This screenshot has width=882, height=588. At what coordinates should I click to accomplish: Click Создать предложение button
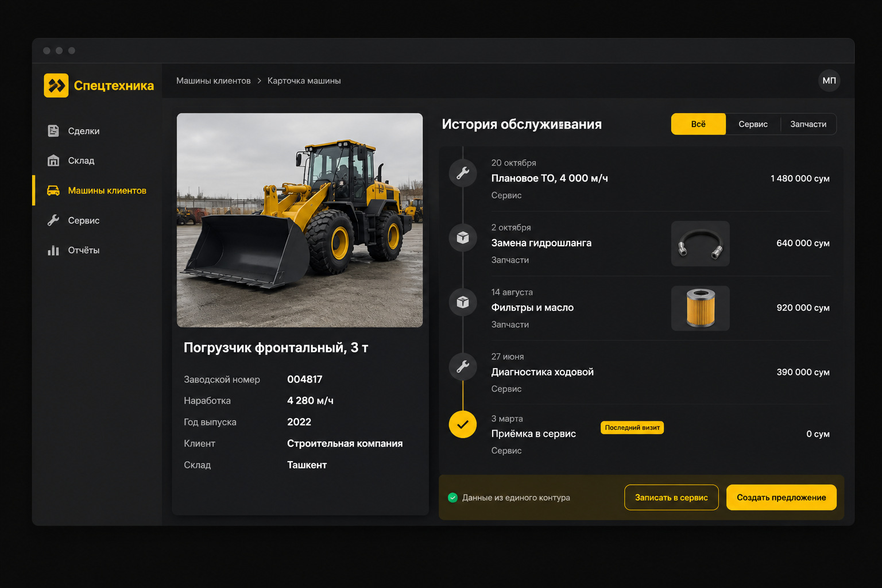point(782,497)
